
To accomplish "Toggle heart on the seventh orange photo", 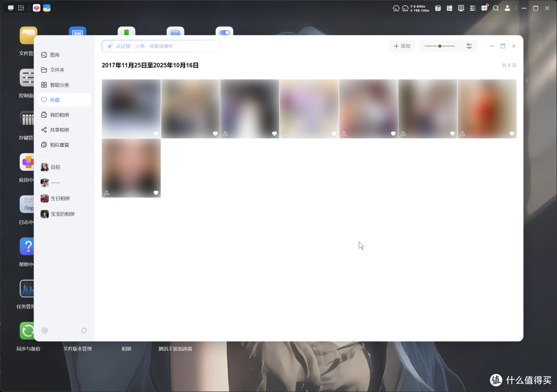I will pos(512,133).
